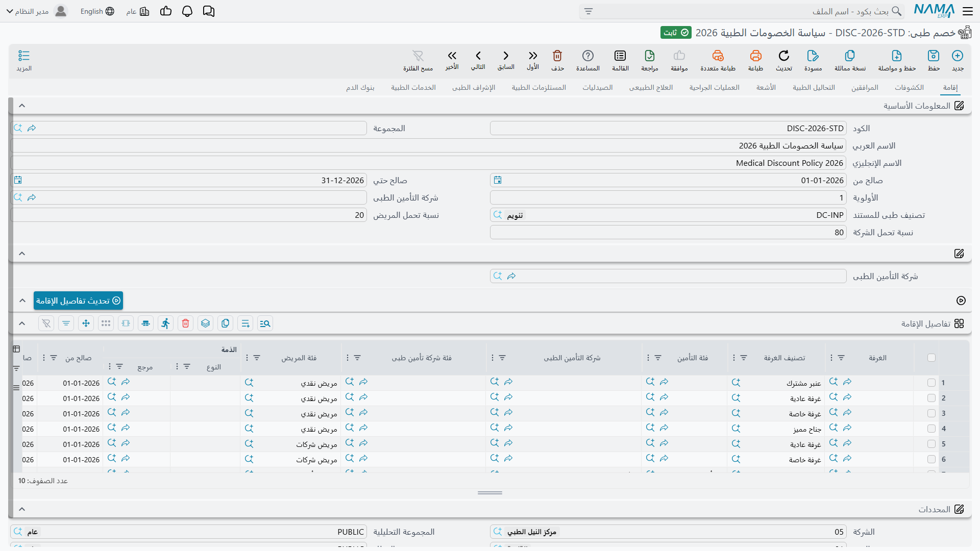Click the طباعة متعددة multi-print icon
The image size is (980, 551).
tap(718, 56)
